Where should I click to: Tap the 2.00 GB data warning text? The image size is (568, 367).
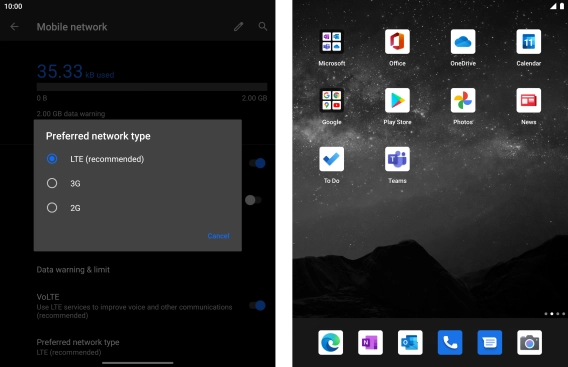pyautogui.click(x=71, y=114)
